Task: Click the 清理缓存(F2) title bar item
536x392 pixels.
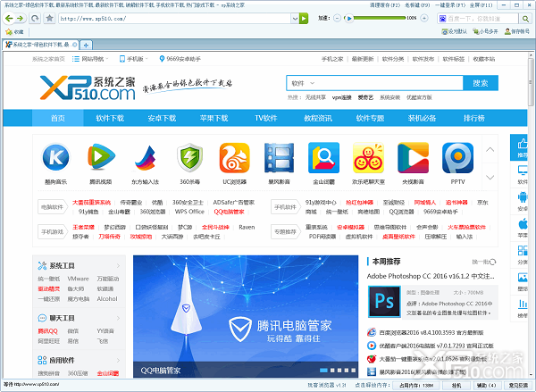Action: click(385, 5)
